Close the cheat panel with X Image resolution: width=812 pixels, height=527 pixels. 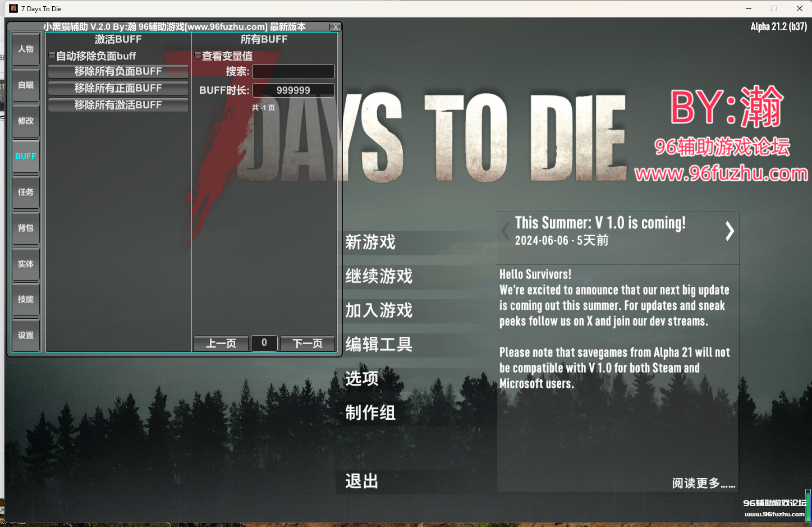336,27
